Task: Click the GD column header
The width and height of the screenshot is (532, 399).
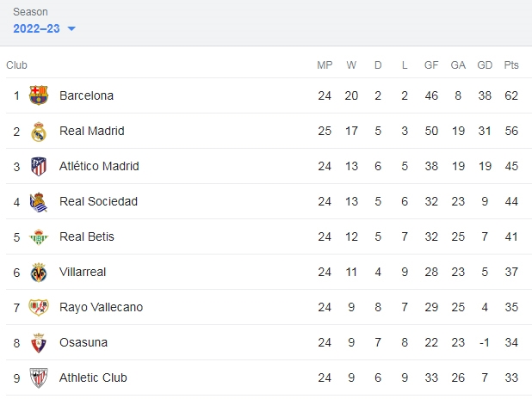Action: click(x=485, y=65)
